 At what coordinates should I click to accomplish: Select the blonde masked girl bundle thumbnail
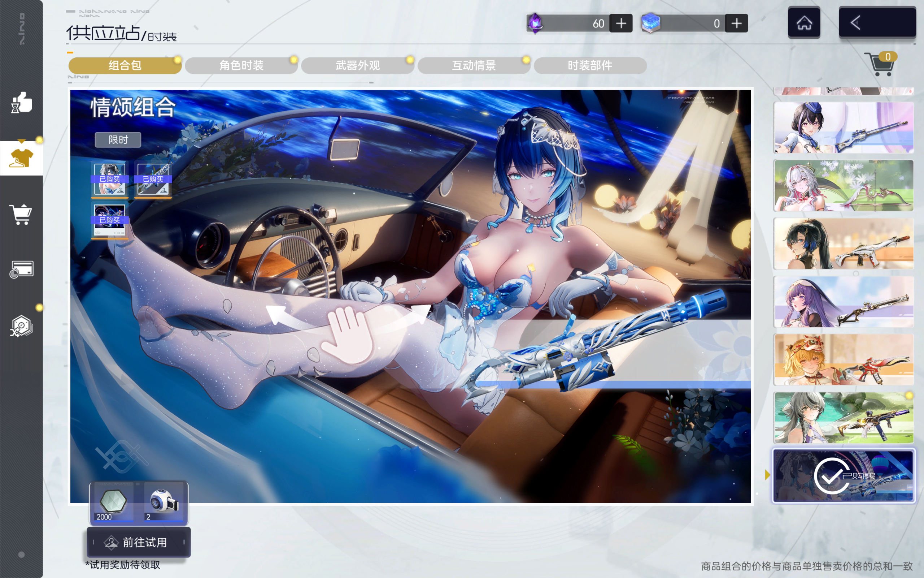tap(844, 360)
